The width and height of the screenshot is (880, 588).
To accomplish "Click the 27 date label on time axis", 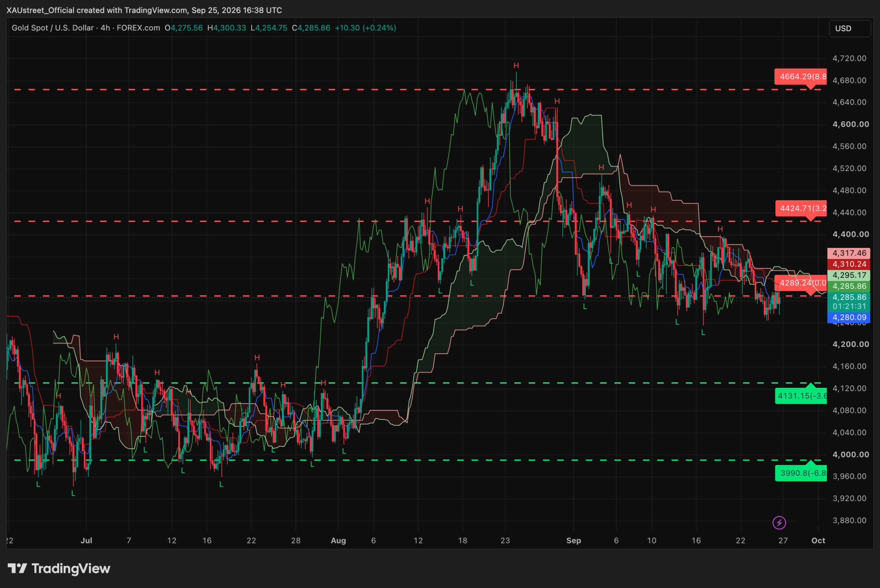I will (x=783, y=540).
